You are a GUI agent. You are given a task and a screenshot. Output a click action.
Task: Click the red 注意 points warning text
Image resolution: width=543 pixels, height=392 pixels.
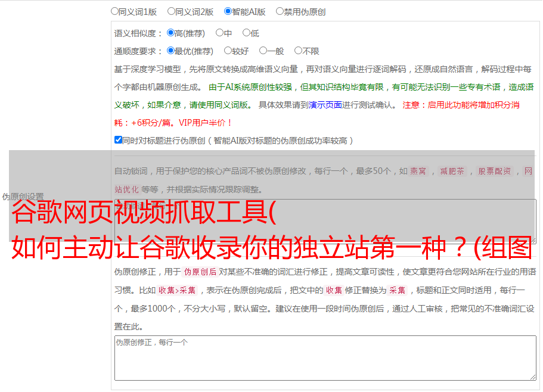coord(317,114)
